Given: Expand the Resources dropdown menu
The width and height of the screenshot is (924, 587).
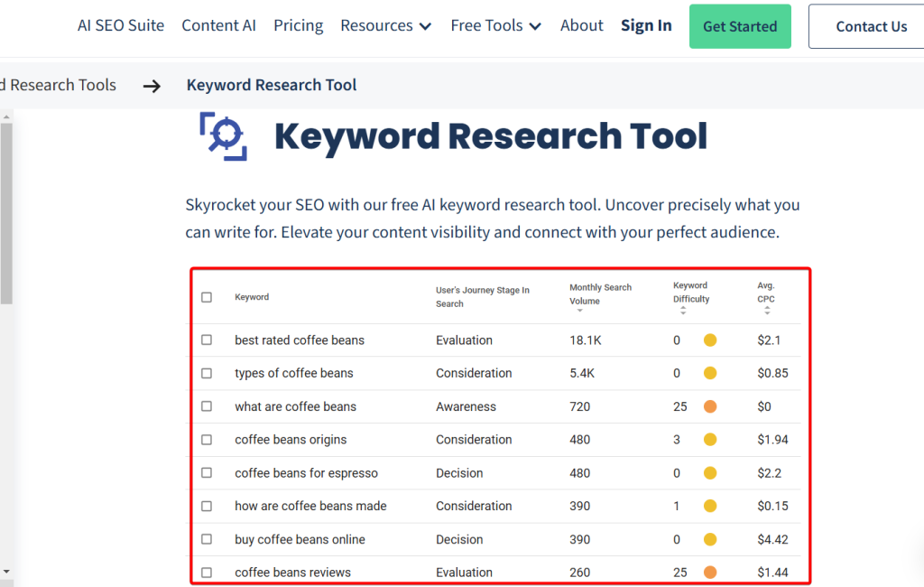Looking at the screenshot, I should [386, 26].
